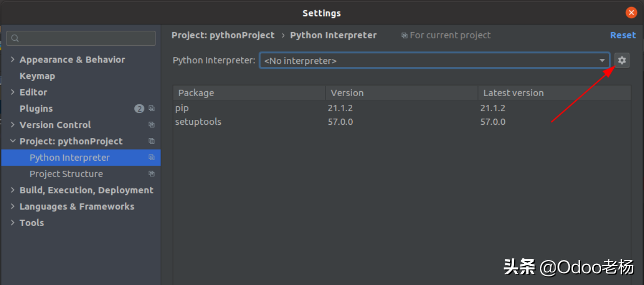The height and width of the screenshot is (285, 644).
Task: Click the project-level icon beside Version Control
Action: (x=151, y=124)
